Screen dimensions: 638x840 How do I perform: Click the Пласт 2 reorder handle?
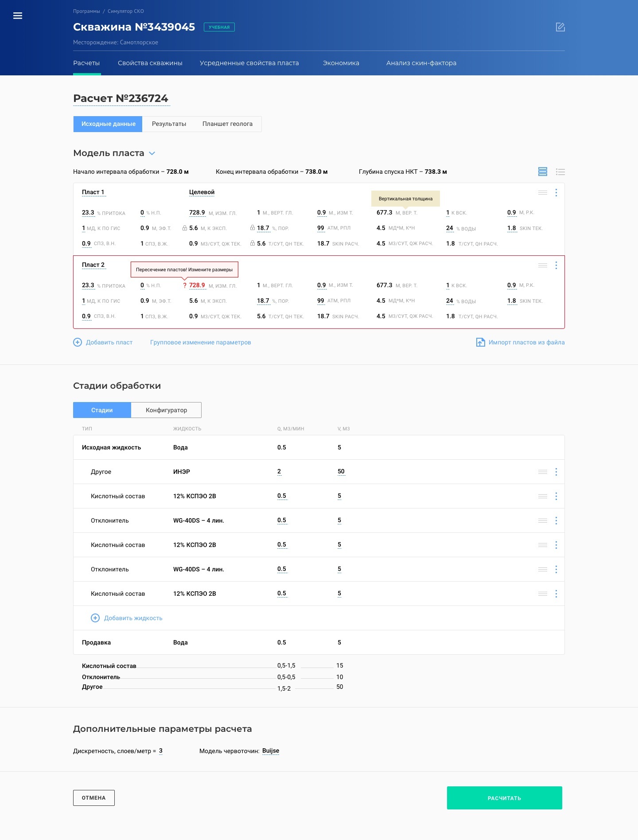tap(543, 265)
